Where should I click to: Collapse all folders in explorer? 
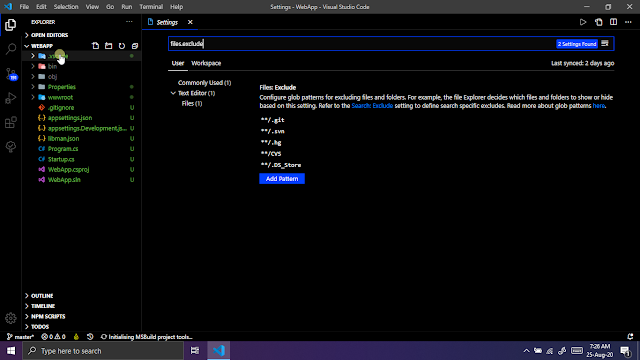click(135, 46)
